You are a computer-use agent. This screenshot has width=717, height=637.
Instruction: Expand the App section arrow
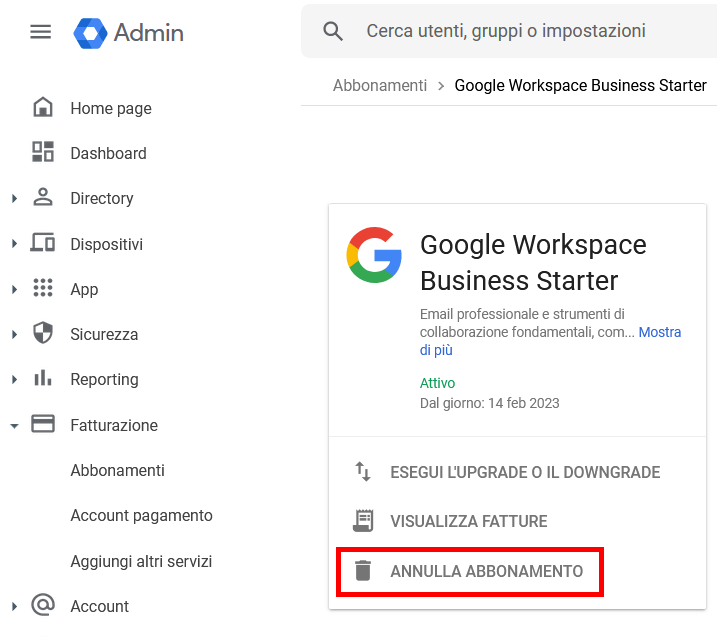(15, 289)
